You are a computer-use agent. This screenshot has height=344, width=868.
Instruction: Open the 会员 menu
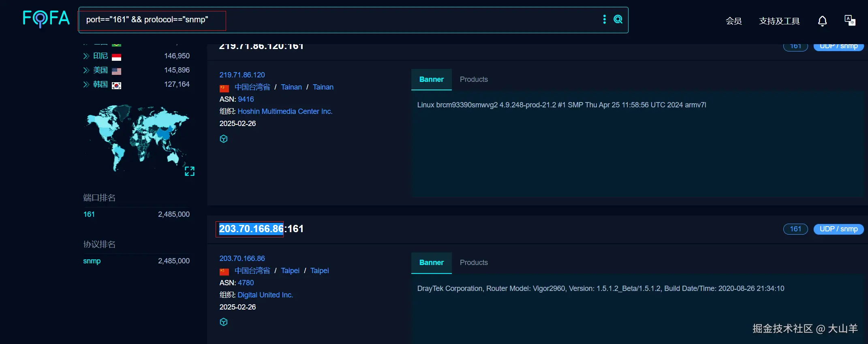(x=733, y=21)
